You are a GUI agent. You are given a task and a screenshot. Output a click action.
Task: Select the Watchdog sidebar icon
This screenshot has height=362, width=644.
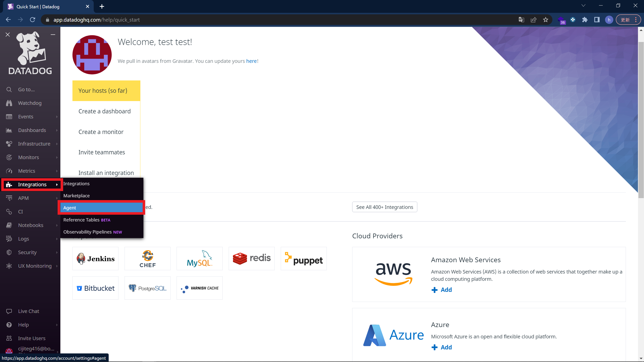[10, 103]
